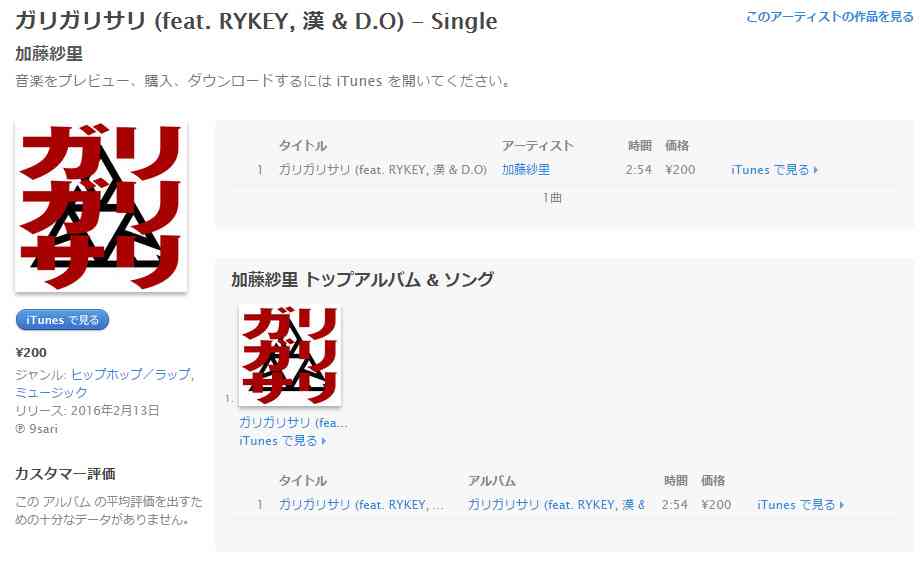Image resolution: width=922 pixels, height=562 pixels.
Task: Click ¥200 price in first track row
Action: pos(680,170)
